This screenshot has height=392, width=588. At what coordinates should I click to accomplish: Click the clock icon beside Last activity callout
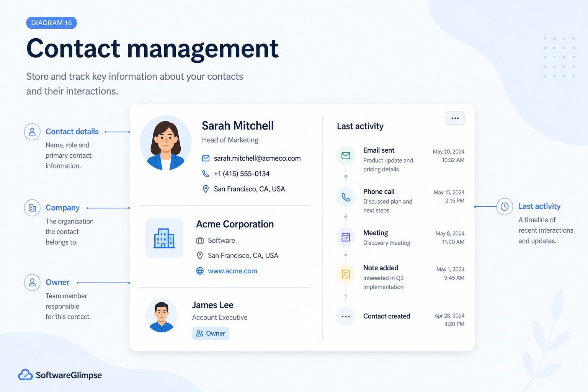click(x=505, y=207)
